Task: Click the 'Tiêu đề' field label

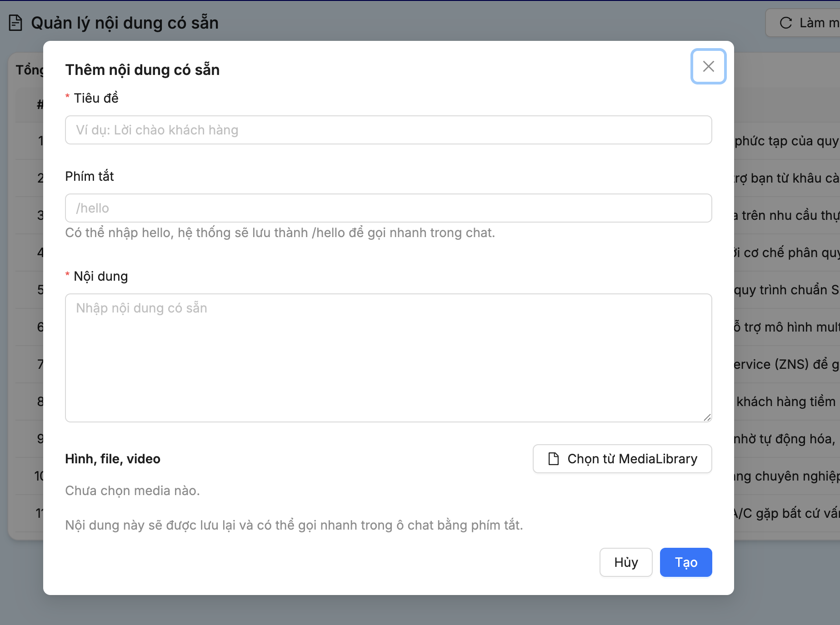Action: point(96,98)
